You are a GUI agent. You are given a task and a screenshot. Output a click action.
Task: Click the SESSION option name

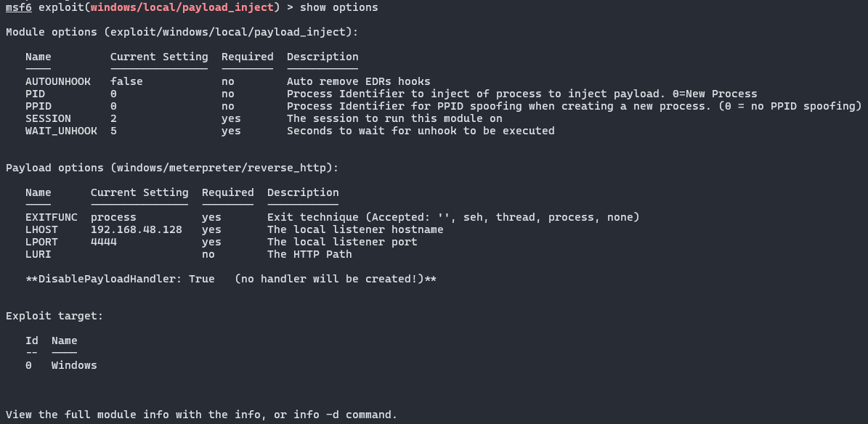point(48,118)
